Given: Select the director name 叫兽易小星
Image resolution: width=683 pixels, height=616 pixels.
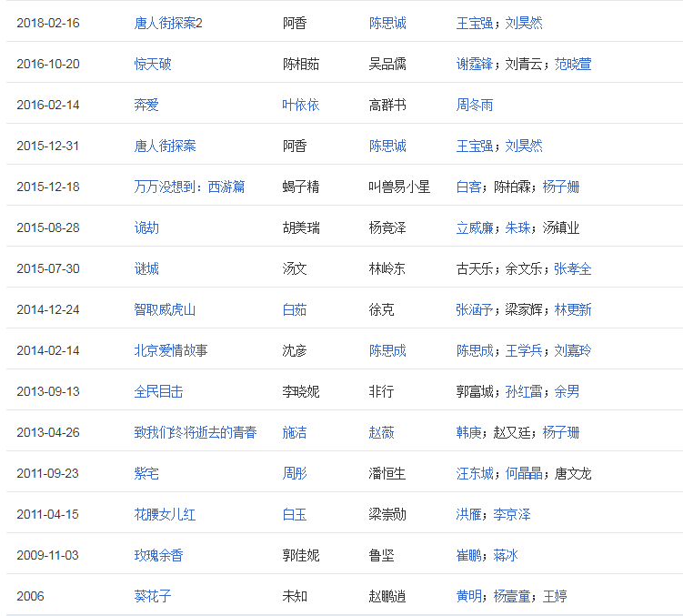Looking at the screenshot, I should [399, 187].
